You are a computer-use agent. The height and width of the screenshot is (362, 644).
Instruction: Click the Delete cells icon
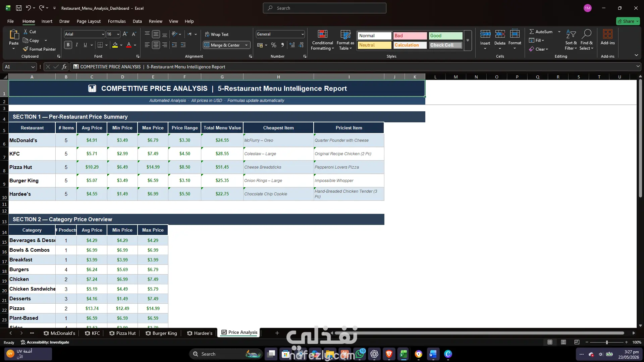point(500,34)
